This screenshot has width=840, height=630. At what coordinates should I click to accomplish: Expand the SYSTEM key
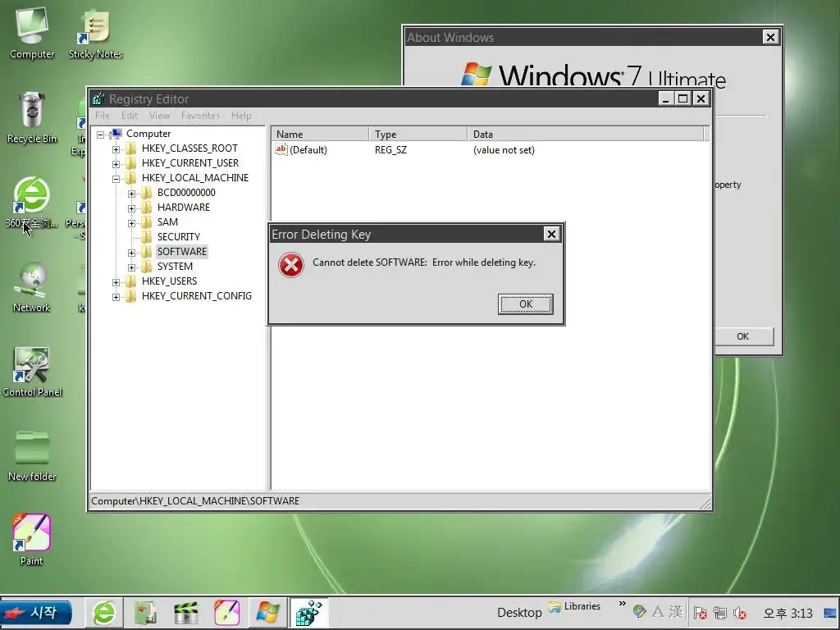pyautogui.click(x=131, y=267)
